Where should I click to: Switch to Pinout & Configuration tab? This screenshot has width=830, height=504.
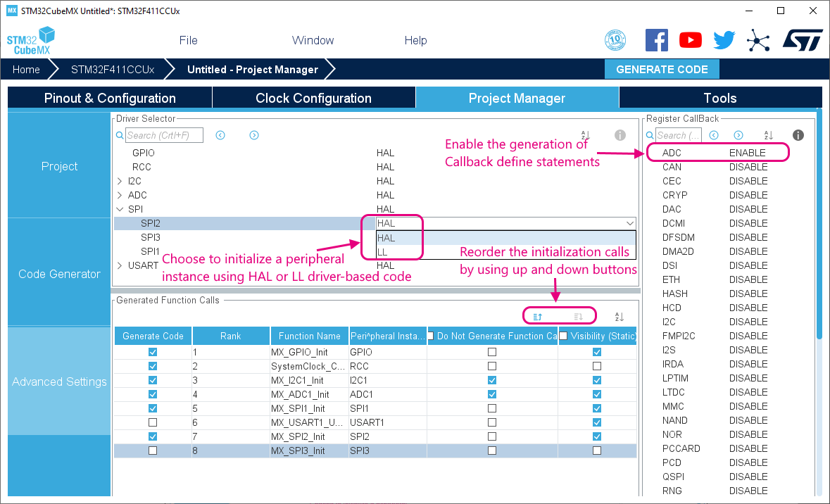click(x=110, y=98)
